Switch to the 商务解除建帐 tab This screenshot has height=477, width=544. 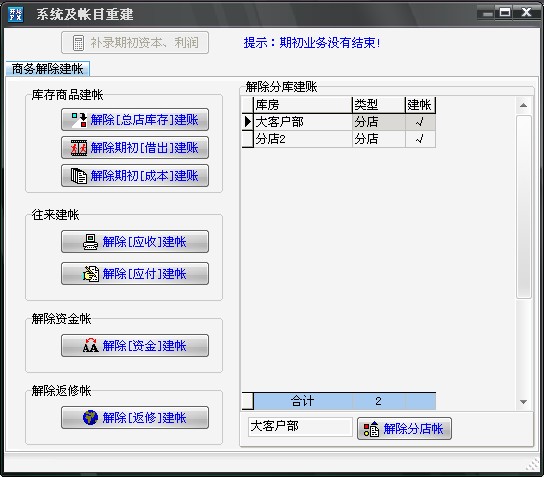(x=48, y=68)
